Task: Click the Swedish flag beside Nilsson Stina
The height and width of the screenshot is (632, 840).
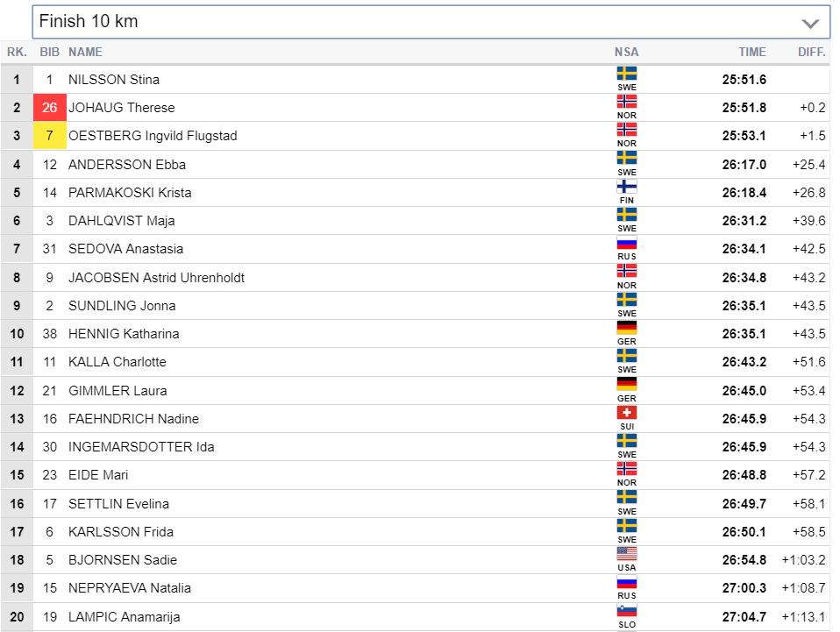Action: [626, 74]
